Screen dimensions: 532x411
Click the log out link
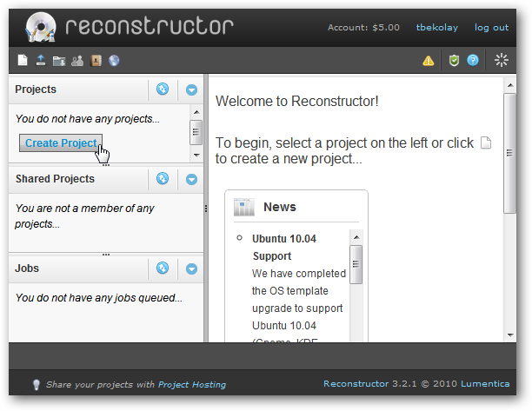[x=491, y=28]
